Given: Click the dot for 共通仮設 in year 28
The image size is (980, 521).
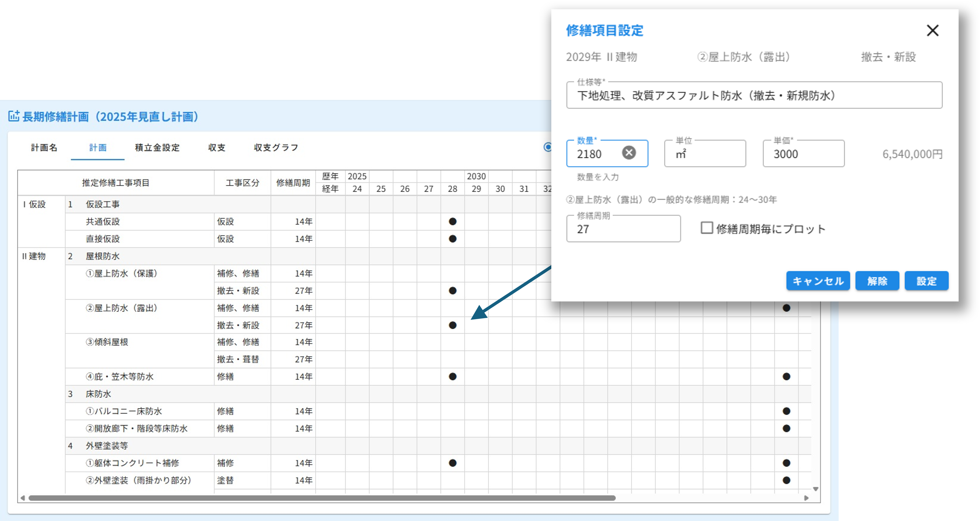Looking at the screenshot, I should [452, 222].
